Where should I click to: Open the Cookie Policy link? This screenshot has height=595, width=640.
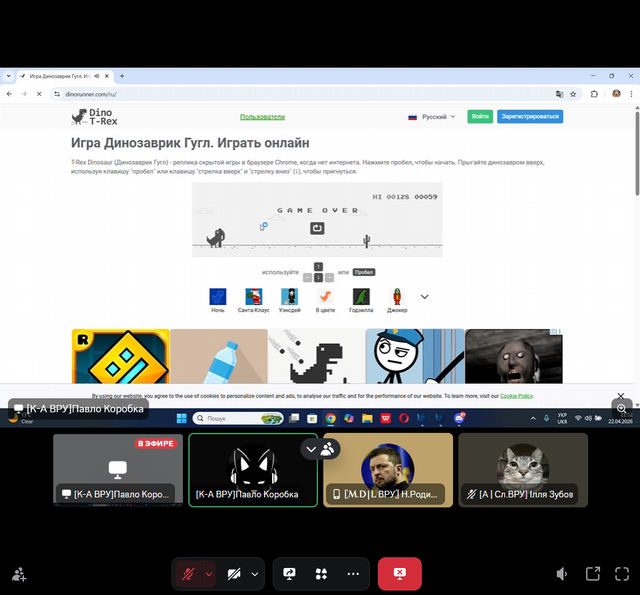[x=516, y=396]
